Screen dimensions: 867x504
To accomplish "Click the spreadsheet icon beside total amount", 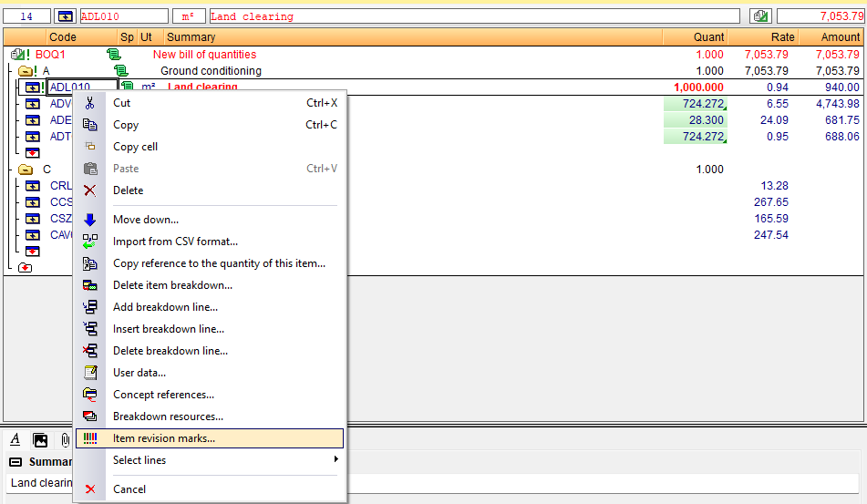I will point(761,16).
